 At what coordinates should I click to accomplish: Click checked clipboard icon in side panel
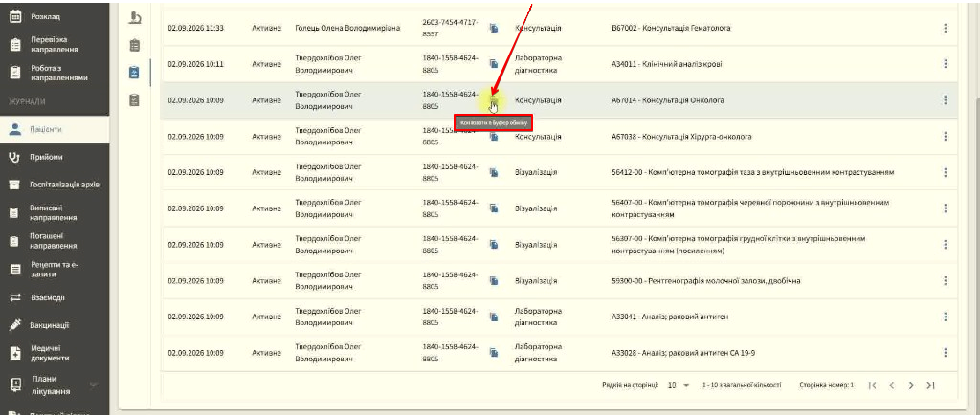pyautogui.click(x=134, y=99)
